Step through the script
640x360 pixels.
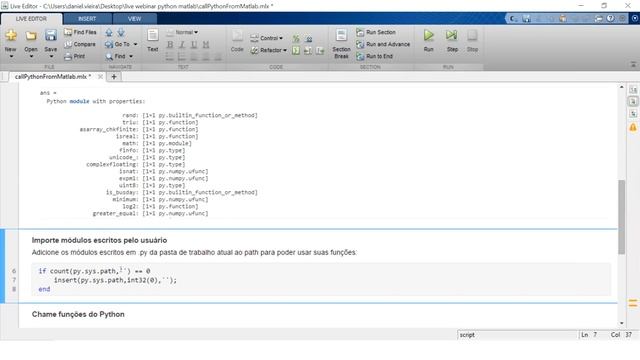452,40
